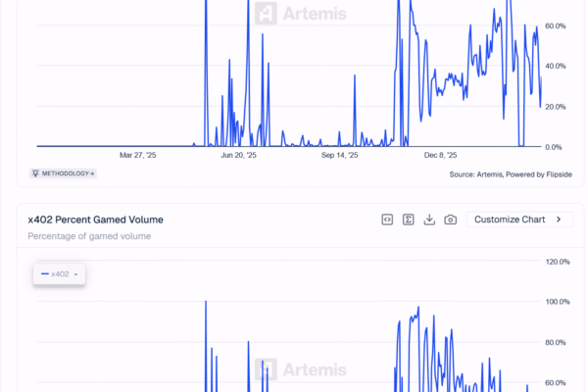Open the x402 legend dropdown
Viewport: 588px width, 392px height.
point(59,274)
